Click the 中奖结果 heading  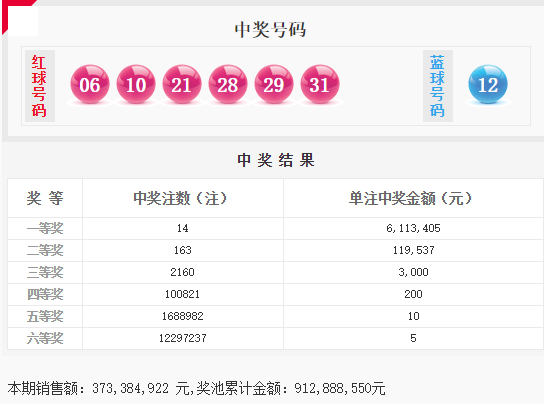coord(276,160)
